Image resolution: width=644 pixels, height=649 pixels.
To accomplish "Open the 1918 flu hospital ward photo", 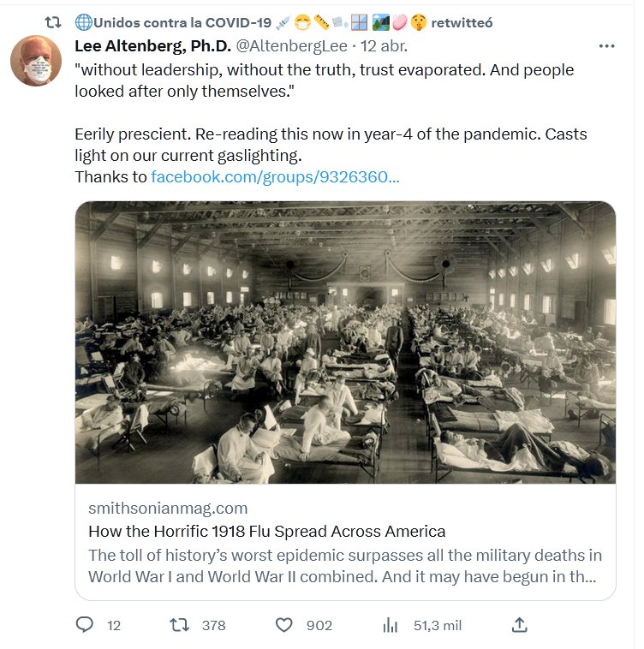I will click(x=345, y=342).
